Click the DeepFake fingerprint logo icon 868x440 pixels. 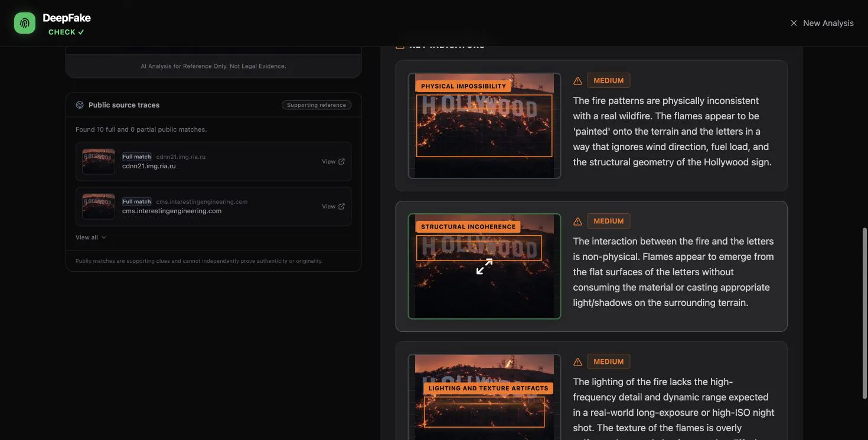pyautogui.click(x=25, y=23)
